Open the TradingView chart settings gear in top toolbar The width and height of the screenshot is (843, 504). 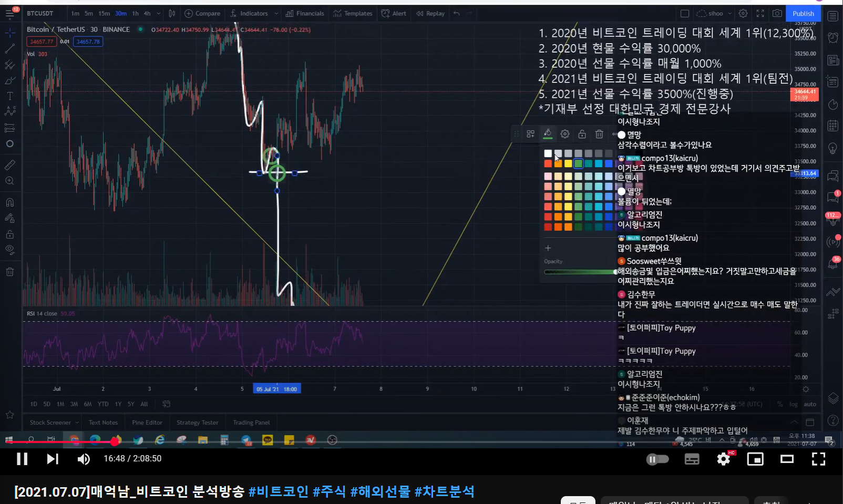pyautogui.click(x=743, y=14)
